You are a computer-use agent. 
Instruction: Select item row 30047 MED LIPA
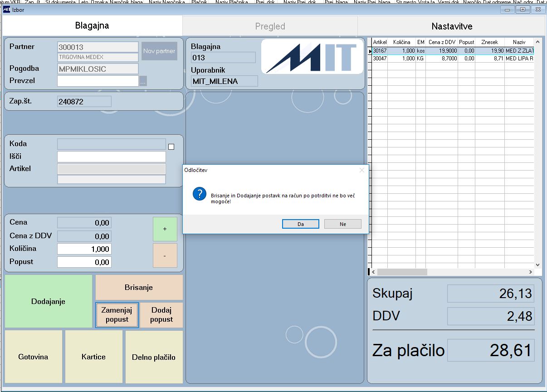pyautogui.click(x=453, y=59)
